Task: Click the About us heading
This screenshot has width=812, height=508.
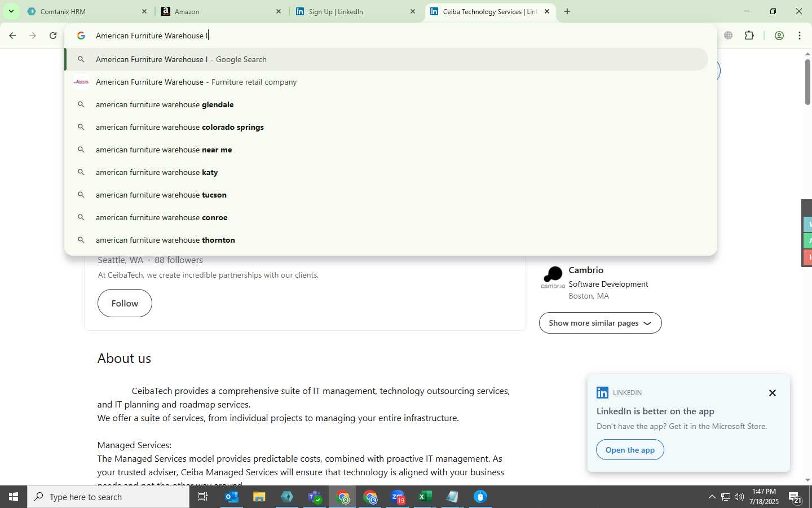Action: pos(124,358)
